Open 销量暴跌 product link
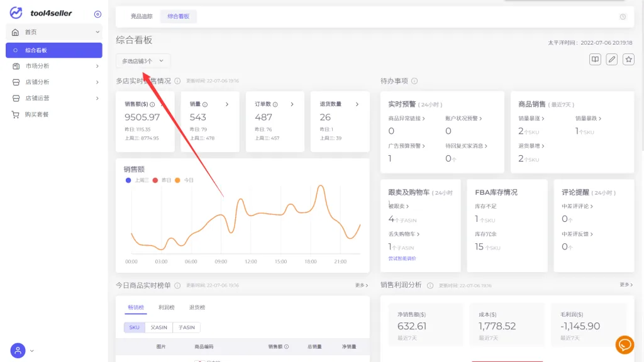 coord(588,118)
